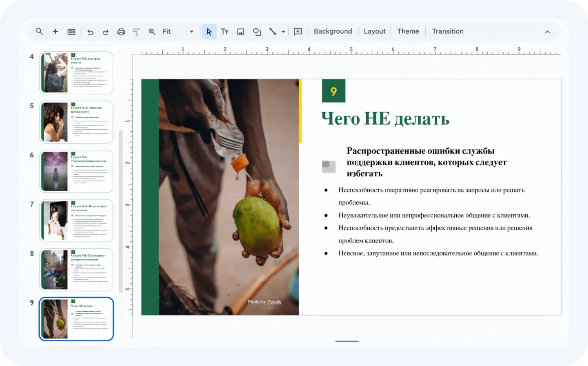Collapse the toolbar with chevron up
This screenshot has height=366, width=588.
click(547, 32)
